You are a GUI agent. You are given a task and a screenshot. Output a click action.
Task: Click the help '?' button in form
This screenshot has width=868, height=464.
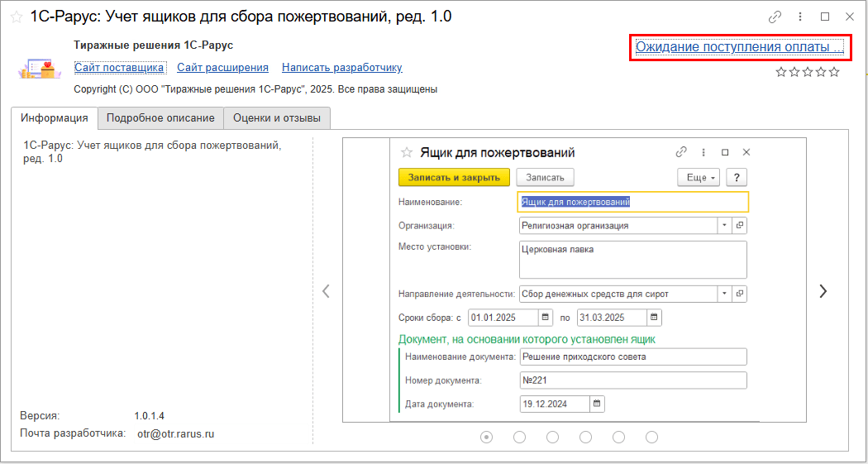point(737,177)
